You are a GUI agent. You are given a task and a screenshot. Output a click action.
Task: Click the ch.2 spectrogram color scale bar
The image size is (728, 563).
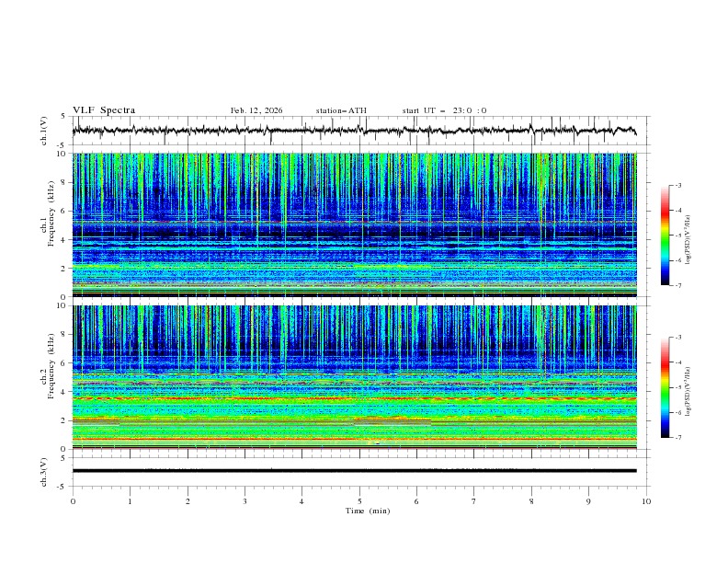click(665, 387)
